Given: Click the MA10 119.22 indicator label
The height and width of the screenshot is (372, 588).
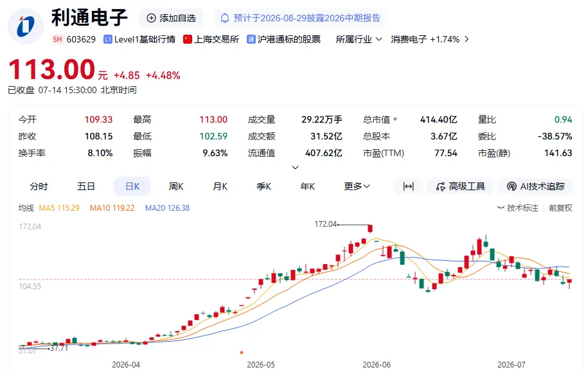Looking at the screenshot, I should 112,208.
